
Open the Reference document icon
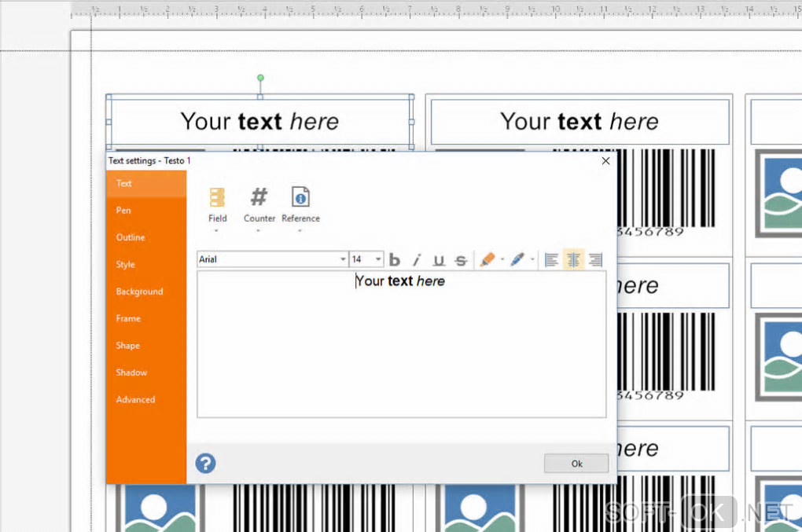tap(300, 196)
